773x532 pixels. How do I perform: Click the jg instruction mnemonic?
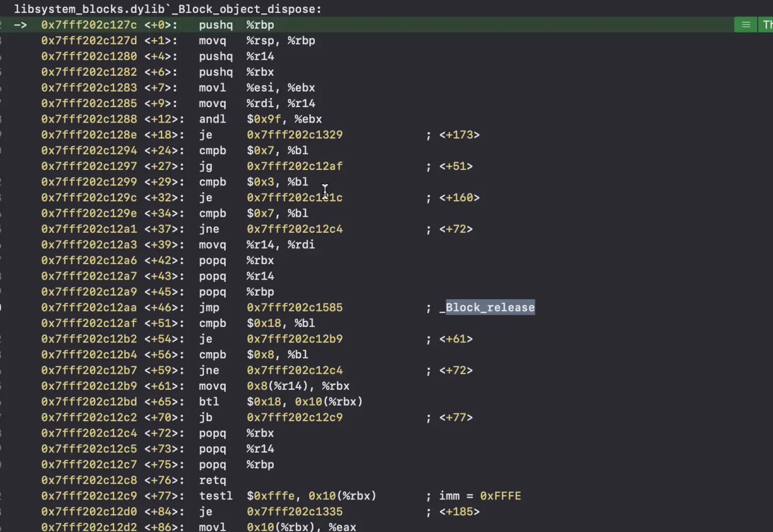[206, 166]
